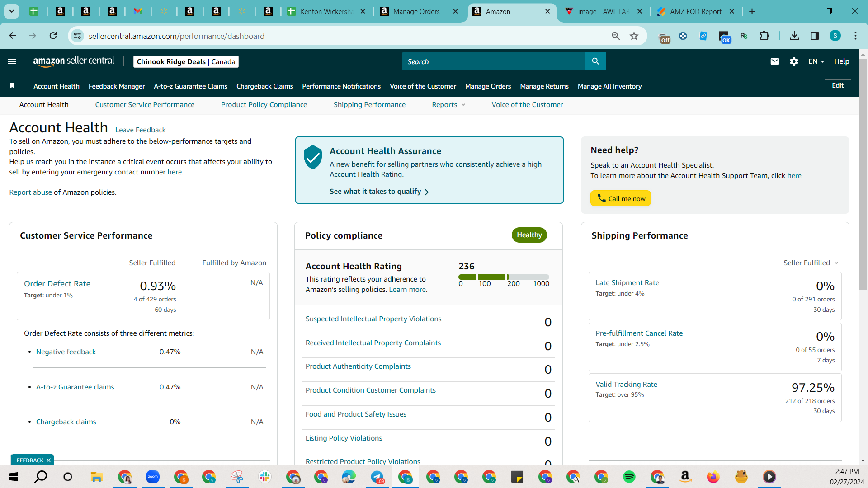This screenshot has width=868, height=488.
Task: Click the Leave Feedback link
Action: 140,130
